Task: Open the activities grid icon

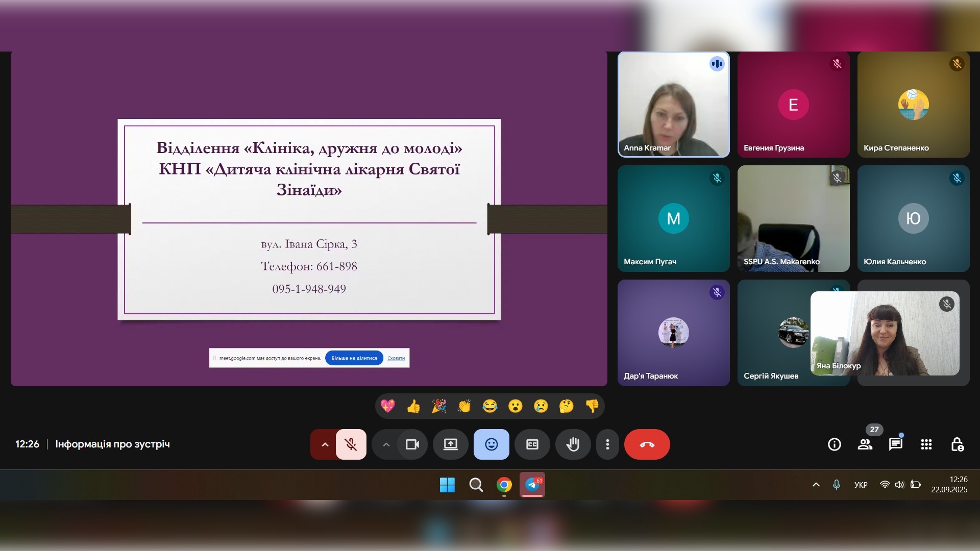Action: pyautogui.click(x=926, y=444)
